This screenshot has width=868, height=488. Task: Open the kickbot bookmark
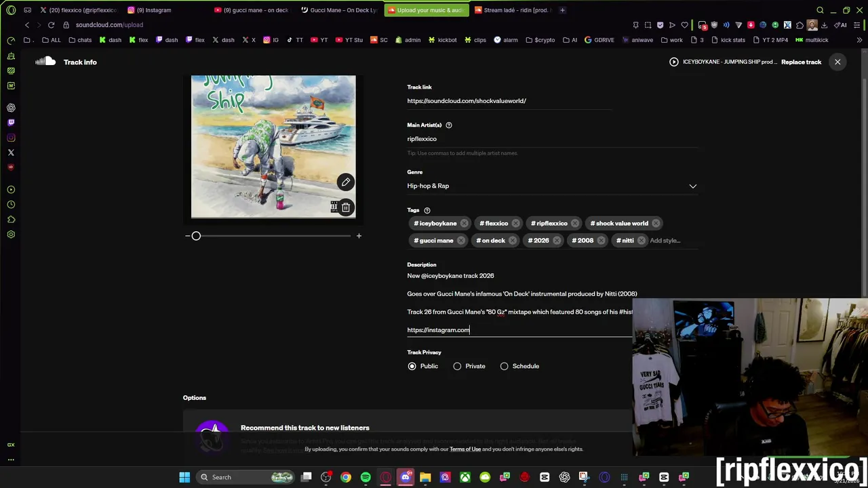[442, 40]
